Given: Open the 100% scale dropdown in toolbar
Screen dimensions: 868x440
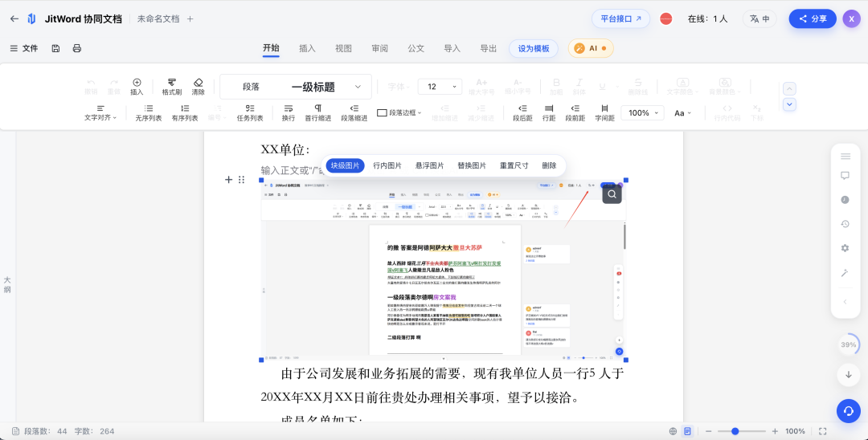Looking at the screenshot, I should (642, 112).
